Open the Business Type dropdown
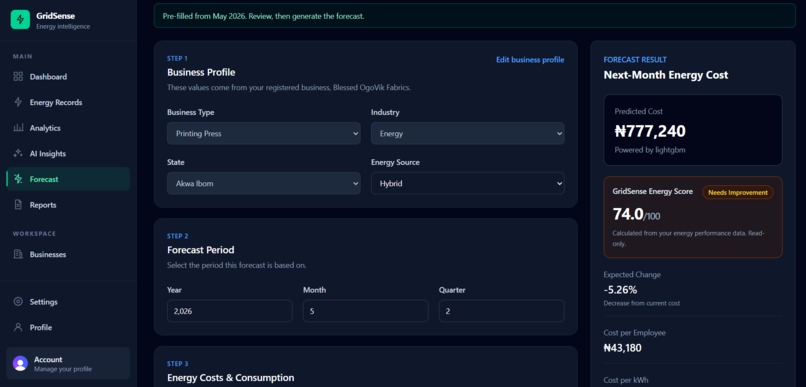 264,134
